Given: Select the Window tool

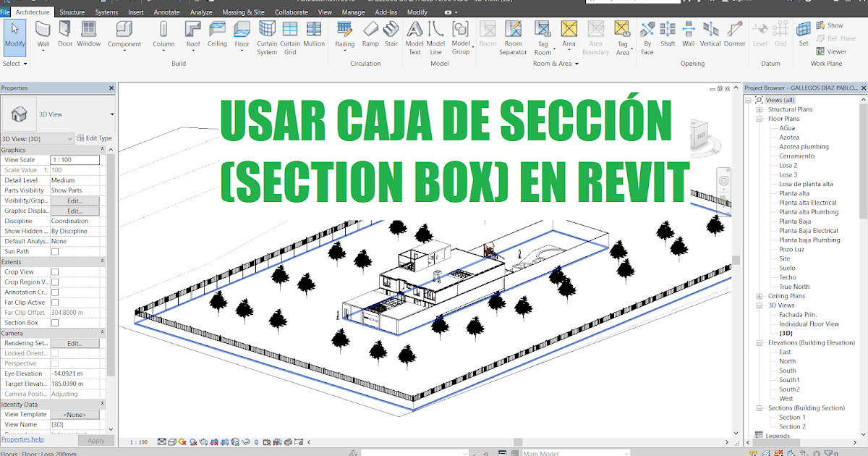Looking at the screenshot, I should pyautogui.click(x=88, y=36).
